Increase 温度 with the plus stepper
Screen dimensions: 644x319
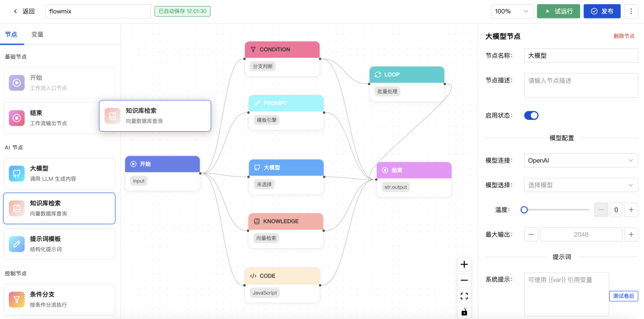(631, 210)
